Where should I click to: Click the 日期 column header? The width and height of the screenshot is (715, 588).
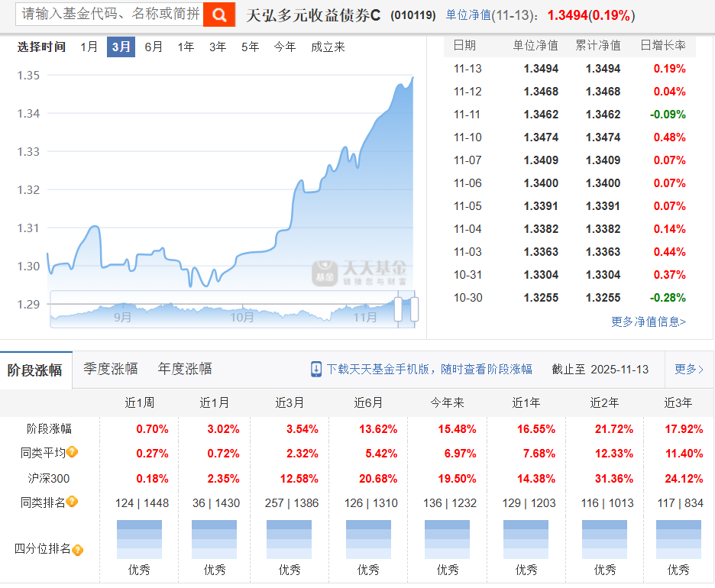464,45
